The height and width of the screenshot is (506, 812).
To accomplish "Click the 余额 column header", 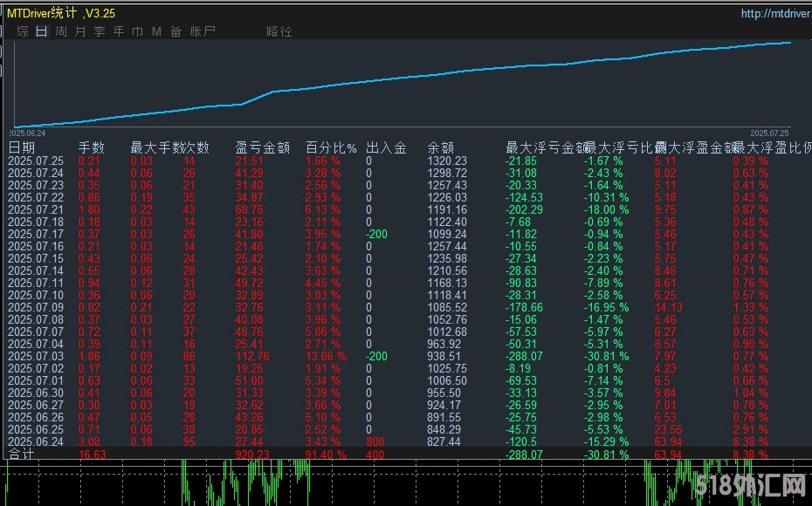I will [x=441, y=147].
